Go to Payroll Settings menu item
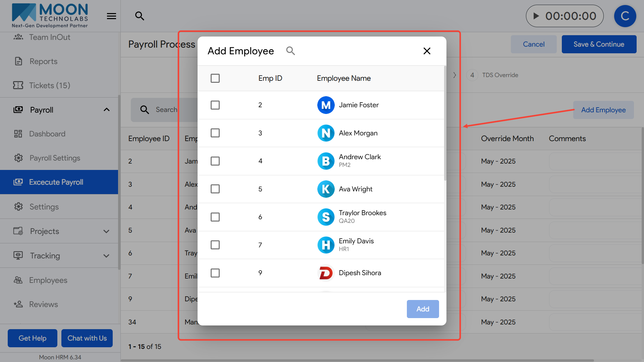The width and height of the screenshot is (644, 362). (55, 158)
